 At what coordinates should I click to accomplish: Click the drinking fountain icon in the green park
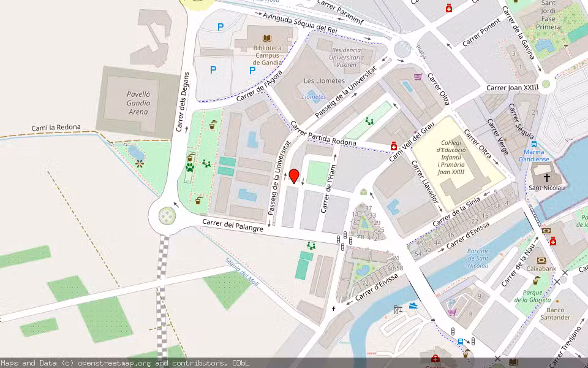point(212,125)
